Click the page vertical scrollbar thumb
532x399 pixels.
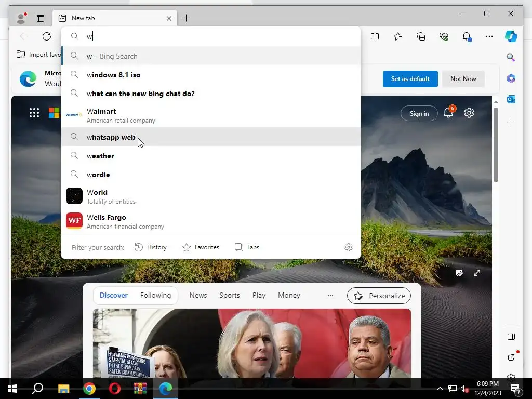(496, 145)
